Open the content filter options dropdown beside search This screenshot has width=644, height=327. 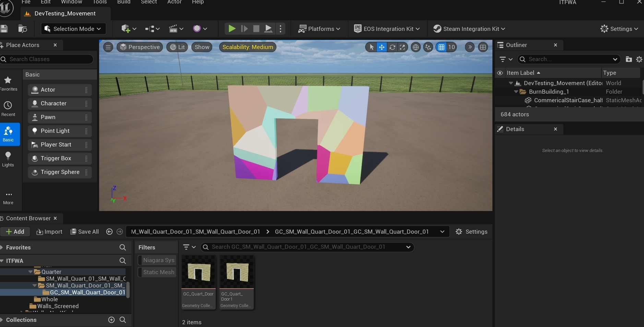[189, 247]
